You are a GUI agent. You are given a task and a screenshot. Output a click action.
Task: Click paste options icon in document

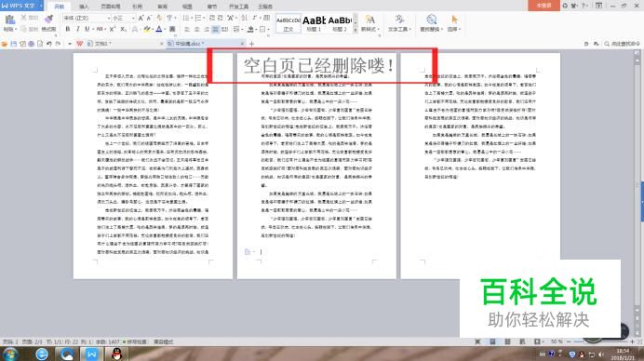pyautogui.click(x=248, y=251)
